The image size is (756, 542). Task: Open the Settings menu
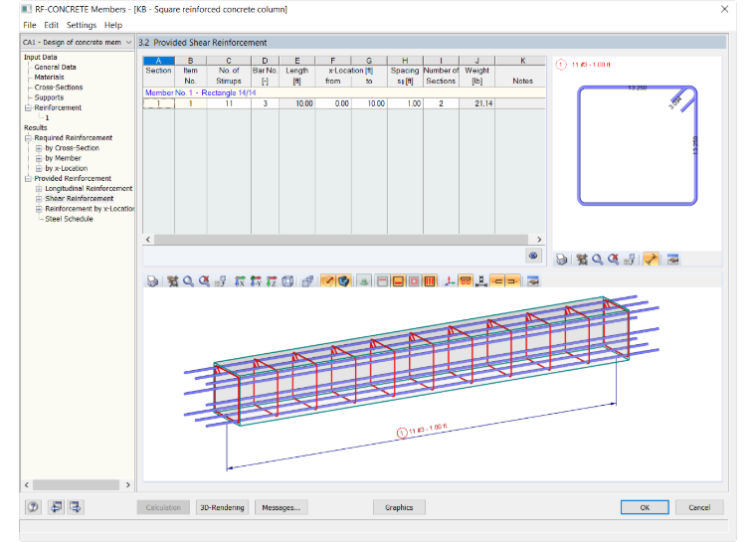coord(82,25)
